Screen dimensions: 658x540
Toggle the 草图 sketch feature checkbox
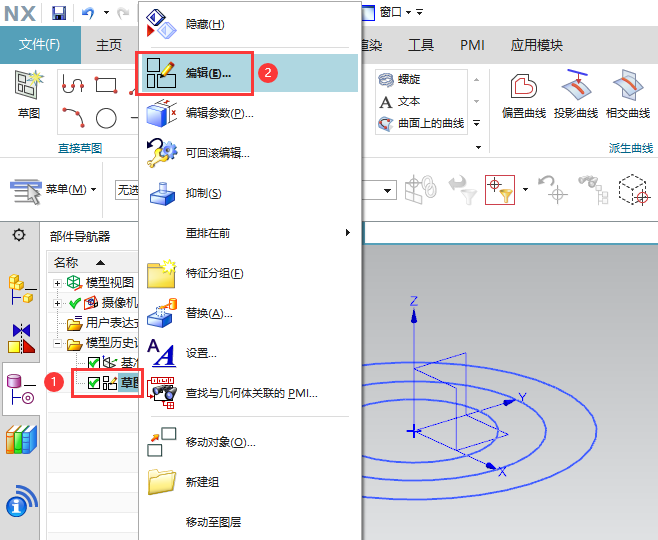94,383
